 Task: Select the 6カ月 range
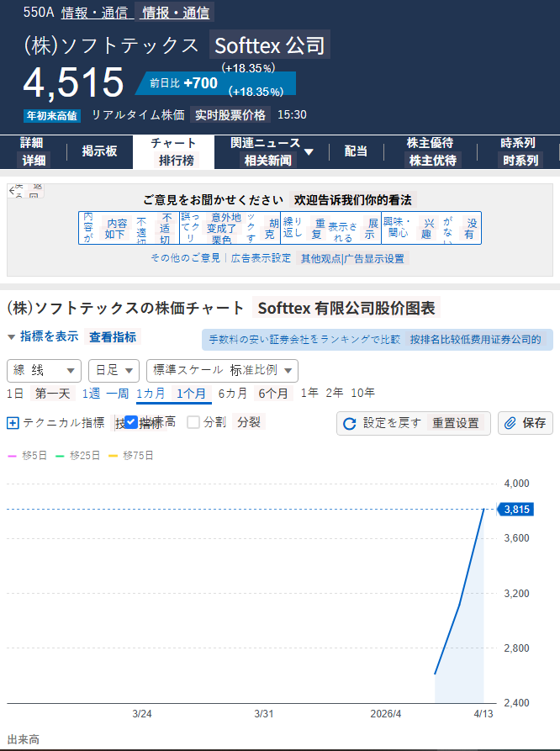click(x=232, y=394)
